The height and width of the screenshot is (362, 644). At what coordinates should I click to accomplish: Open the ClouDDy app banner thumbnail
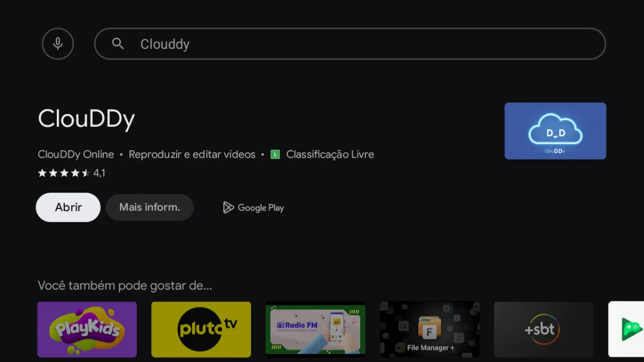point(555,131)
